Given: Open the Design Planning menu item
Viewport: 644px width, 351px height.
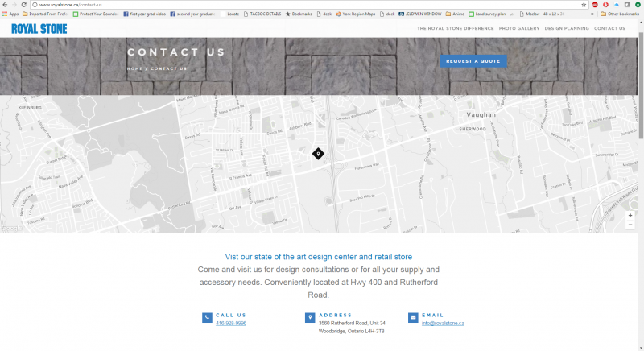Looking at the screenshot, I should (567, 28).
